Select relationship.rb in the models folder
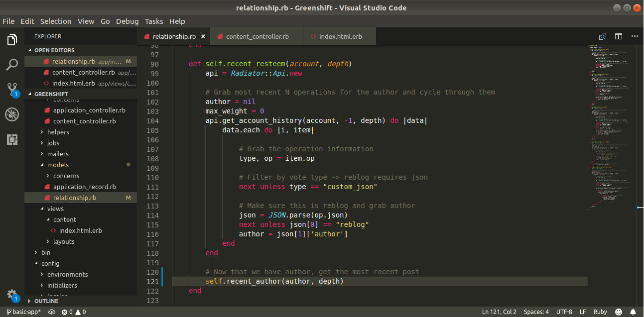The width and height of the screenshot is (644, 317). (x=81, y=198)
